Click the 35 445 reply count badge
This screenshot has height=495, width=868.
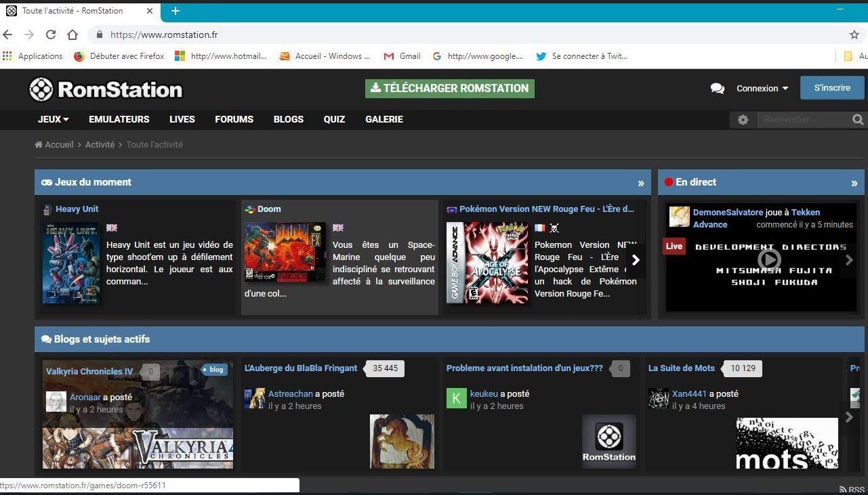coord(385,368)
